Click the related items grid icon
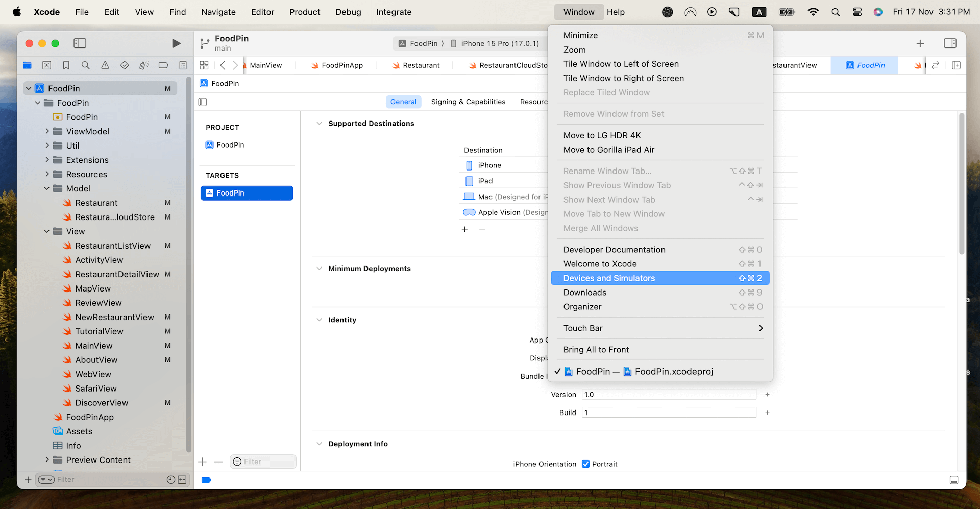Screen dimensions: 980x509 click(204, 65)
